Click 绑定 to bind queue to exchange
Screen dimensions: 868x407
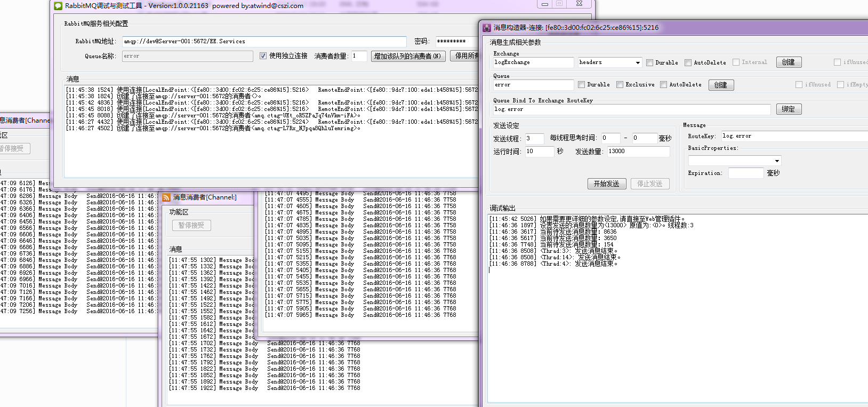pos(788,109)
